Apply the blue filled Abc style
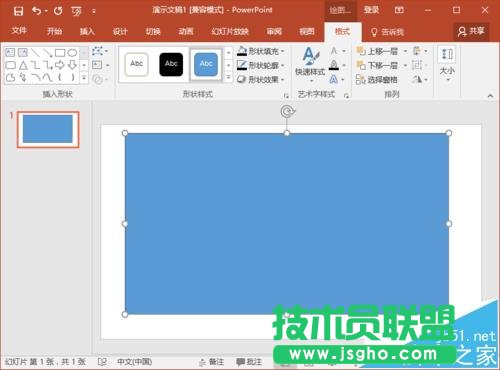Image resolution: width=500 pixels, height=370 pixels. (x=206, y=64)
